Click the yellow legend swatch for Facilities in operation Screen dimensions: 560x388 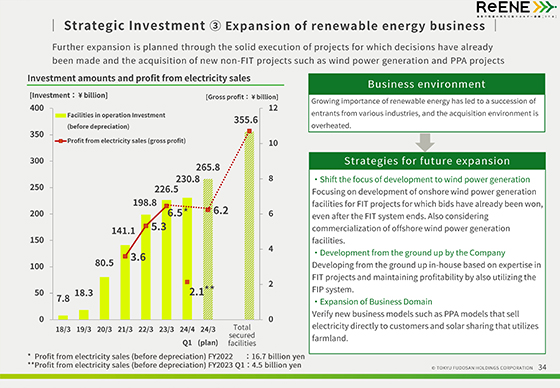(60, 115)
